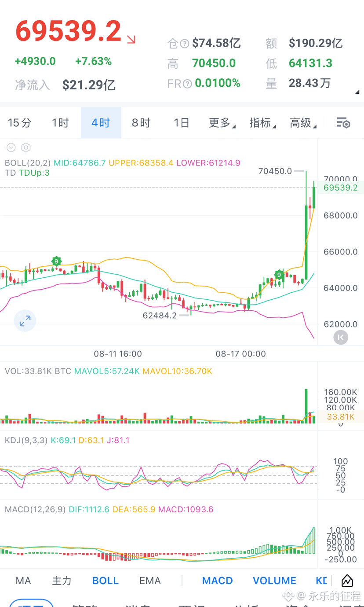Tap the 额 $190.29亿 turnover value

pos(316,43)
